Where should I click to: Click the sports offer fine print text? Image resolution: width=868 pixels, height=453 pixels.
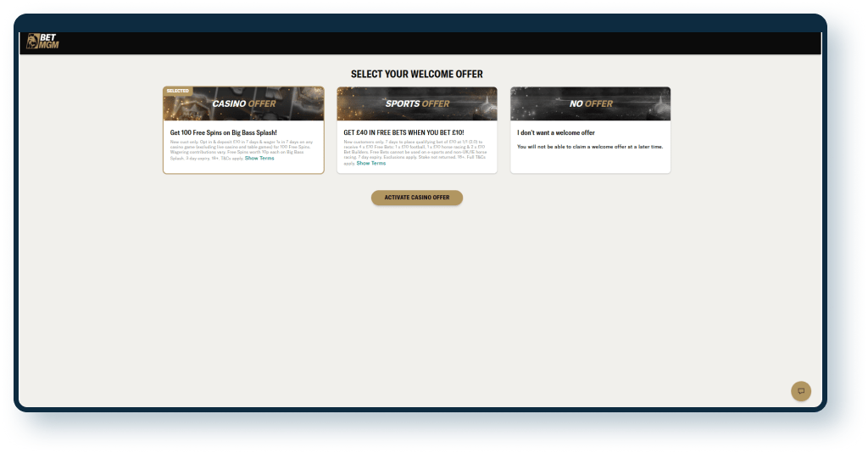tap(415, 149)
